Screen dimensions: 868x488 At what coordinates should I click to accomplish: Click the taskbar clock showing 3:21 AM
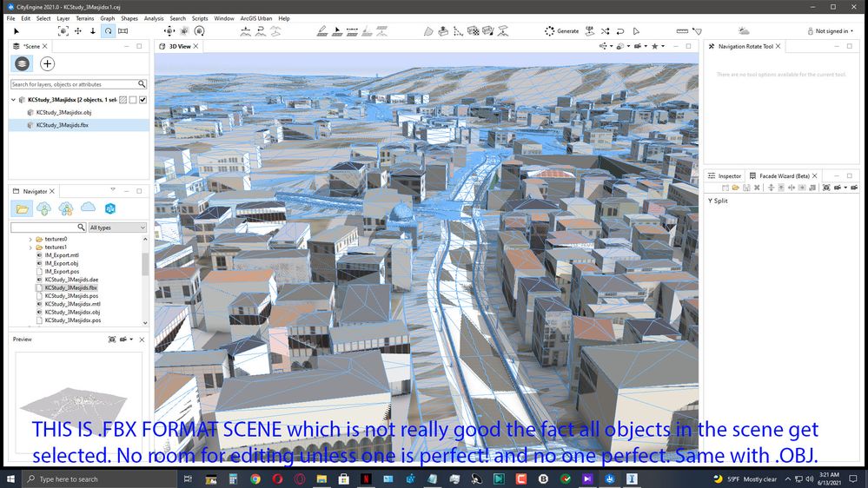pyautogui.click(x=829, y=478)
